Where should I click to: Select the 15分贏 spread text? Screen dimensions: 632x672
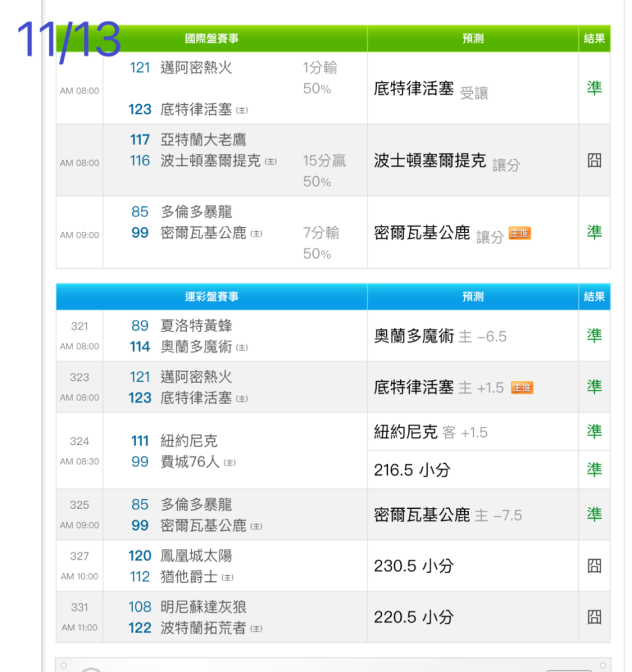pos(324,161)
